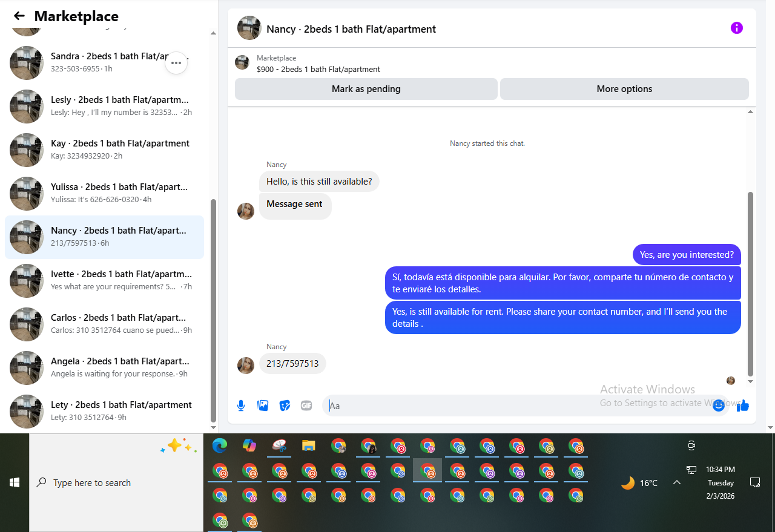Open the notification center icon

(755, 482)
